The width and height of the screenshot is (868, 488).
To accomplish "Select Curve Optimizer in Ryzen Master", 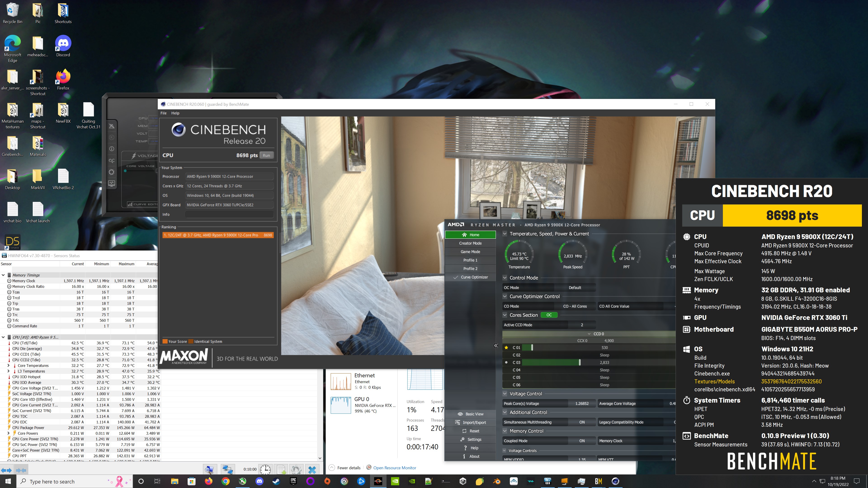I will (470, 277).
